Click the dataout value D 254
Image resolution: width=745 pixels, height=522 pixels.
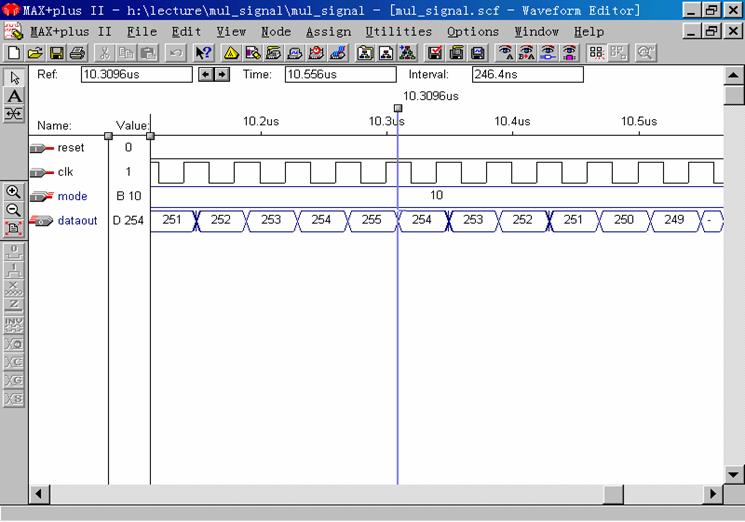(128, 220)
